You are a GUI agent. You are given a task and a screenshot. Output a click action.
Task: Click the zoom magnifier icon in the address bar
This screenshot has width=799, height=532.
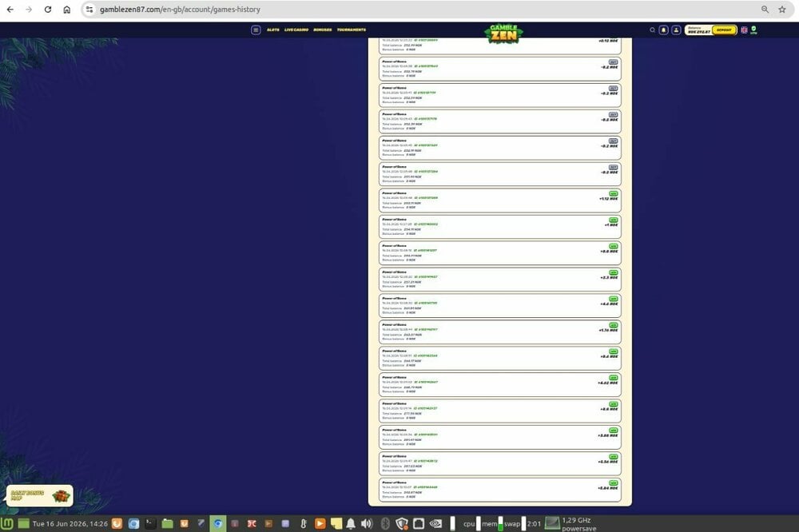(x=765, y=9)
